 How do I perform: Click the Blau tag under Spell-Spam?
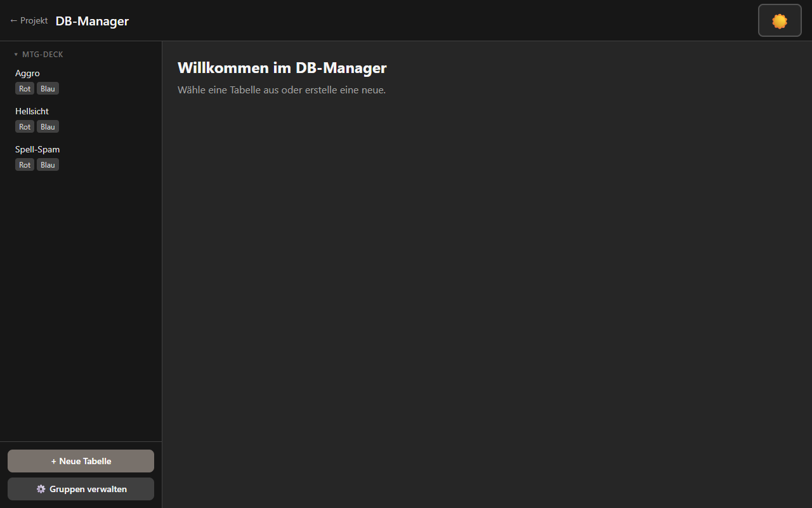point(48,165)
